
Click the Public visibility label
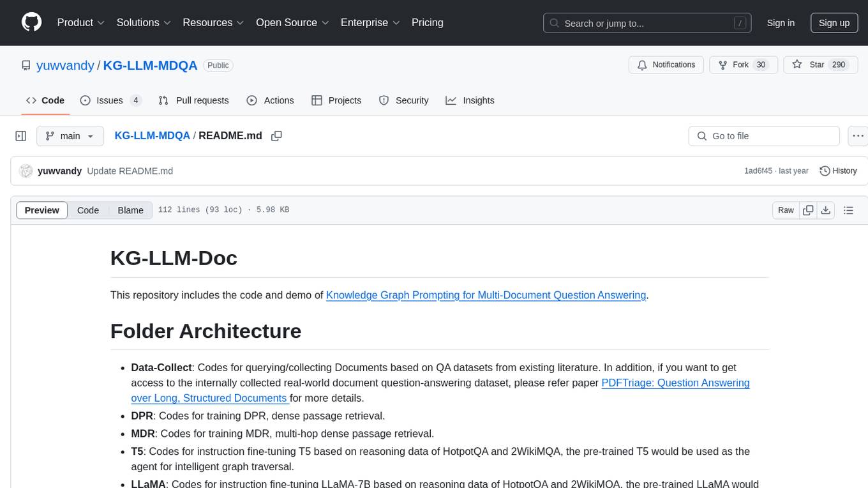pos(218,65)
